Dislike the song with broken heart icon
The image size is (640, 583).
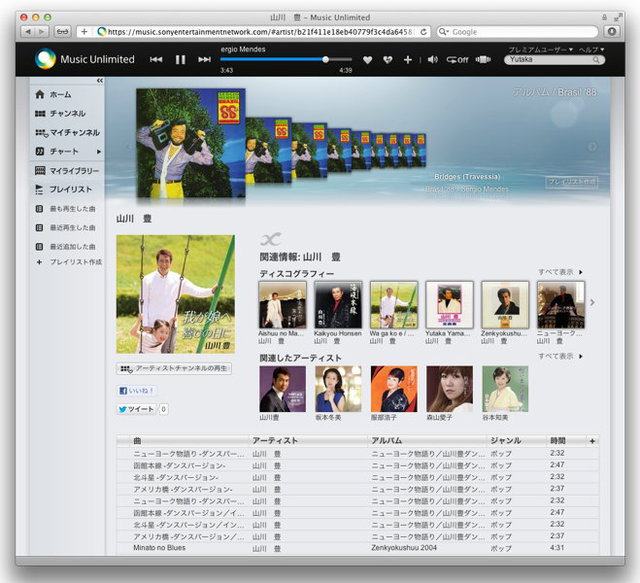coord(386,60)
